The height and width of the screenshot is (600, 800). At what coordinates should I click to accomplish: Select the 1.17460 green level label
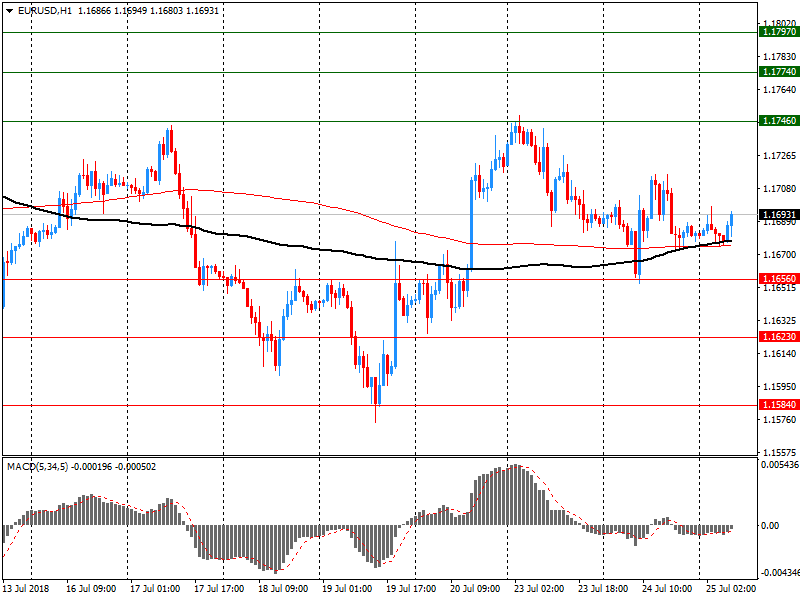click(x=779, y=121)
